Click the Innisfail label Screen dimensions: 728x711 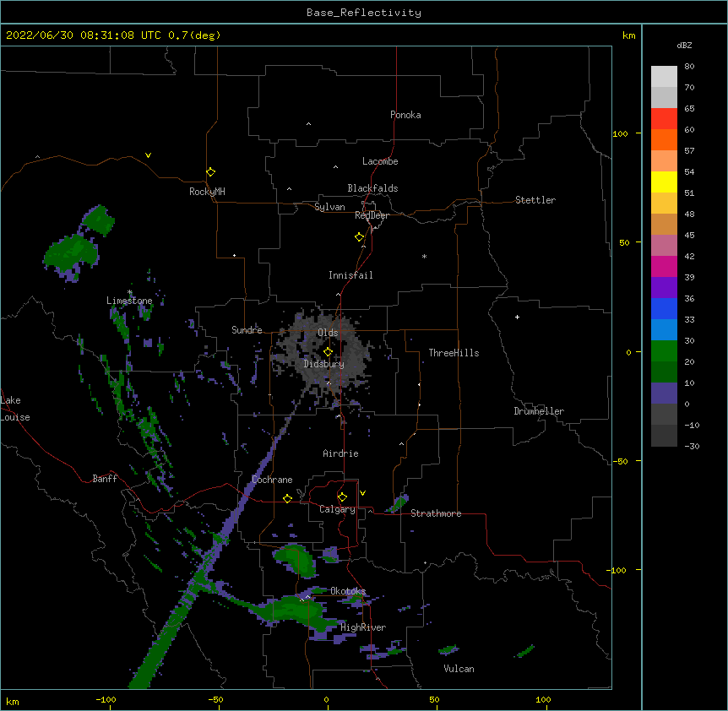[350, 275]
